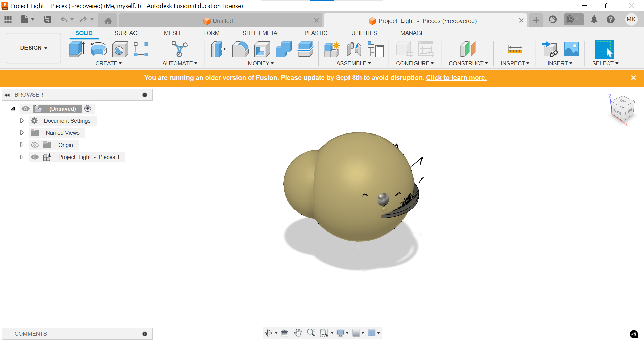Expand the COMMENTS panel
644x342 pixels.
tap(145, 334)
